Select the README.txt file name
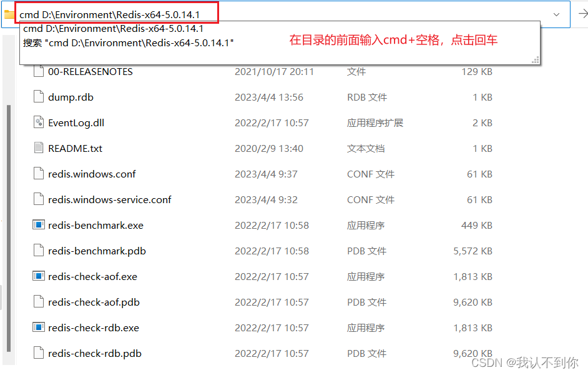The width and height of the screenshot is (588, 375). point(75,148)
